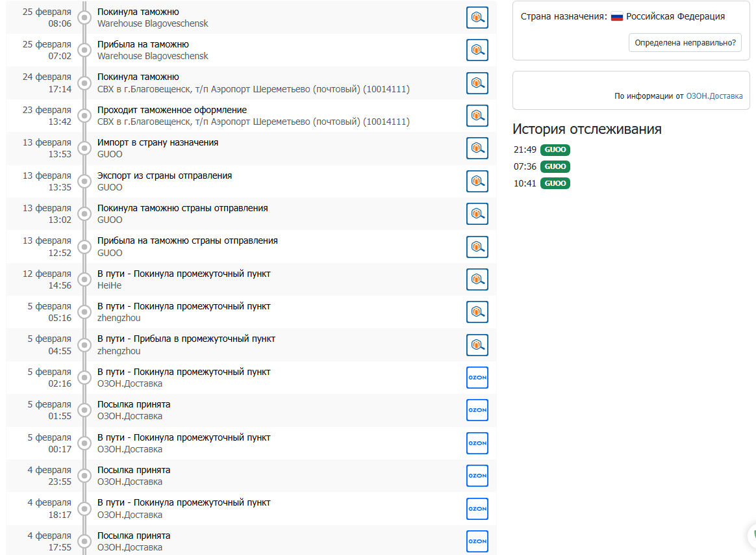The width and height of the screenshot is (756, 555).
Task: Click carrier icon beside 'Прибыла на таможню' Warehouse Blagoveschensk
Action: pyautogui.click(x=477, y=50)
